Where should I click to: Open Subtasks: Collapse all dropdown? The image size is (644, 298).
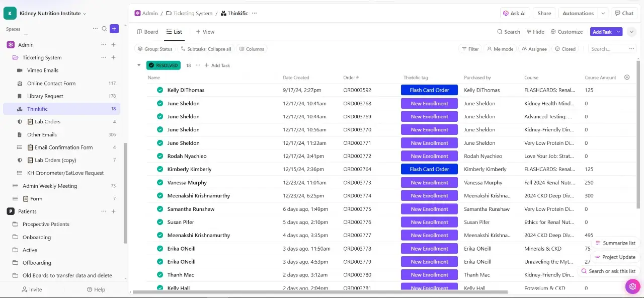point(206,49)
